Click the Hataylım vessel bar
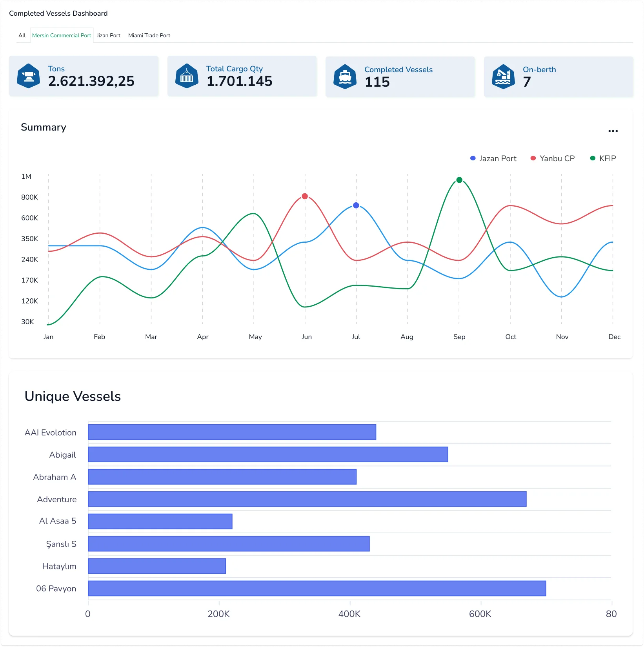 click(157, 566)
